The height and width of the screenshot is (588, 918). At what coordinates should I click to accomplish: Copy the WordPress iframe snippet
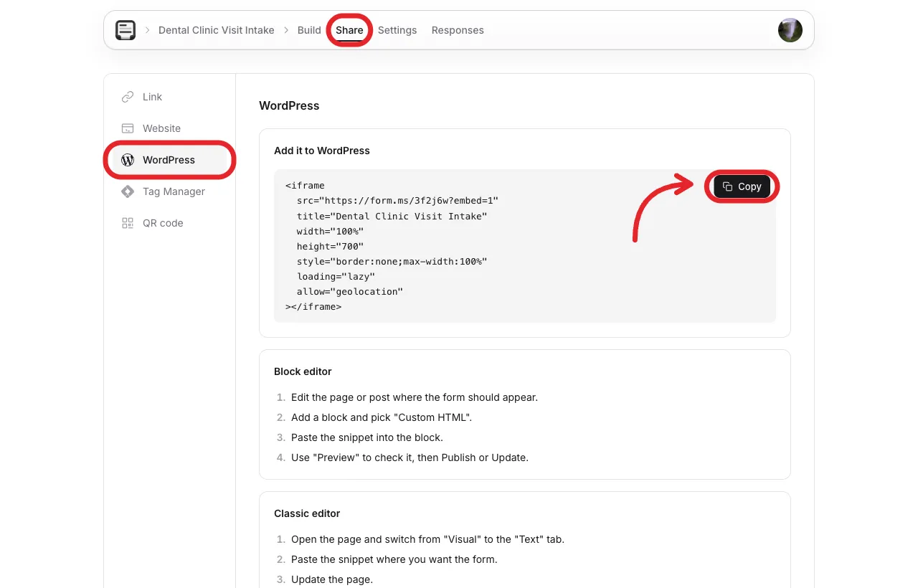[x=742, y=186]
